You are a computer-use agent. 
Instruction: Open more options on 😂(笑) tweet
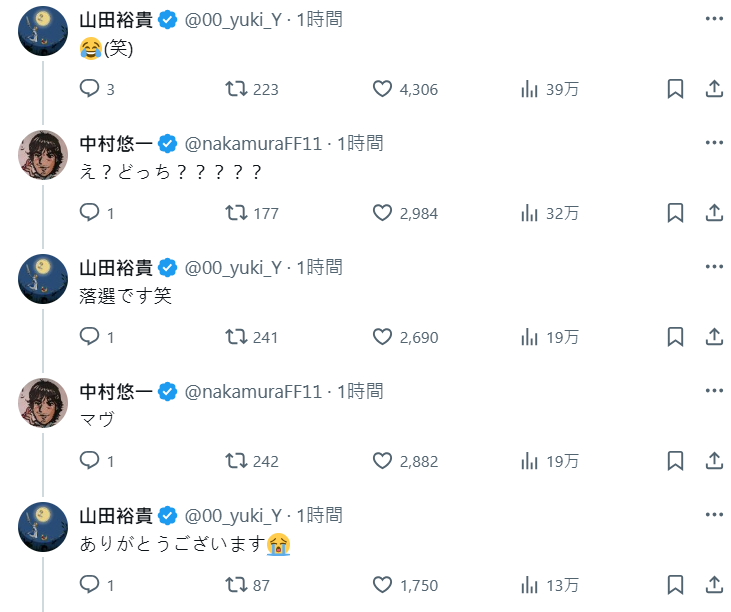coord(714,19)
